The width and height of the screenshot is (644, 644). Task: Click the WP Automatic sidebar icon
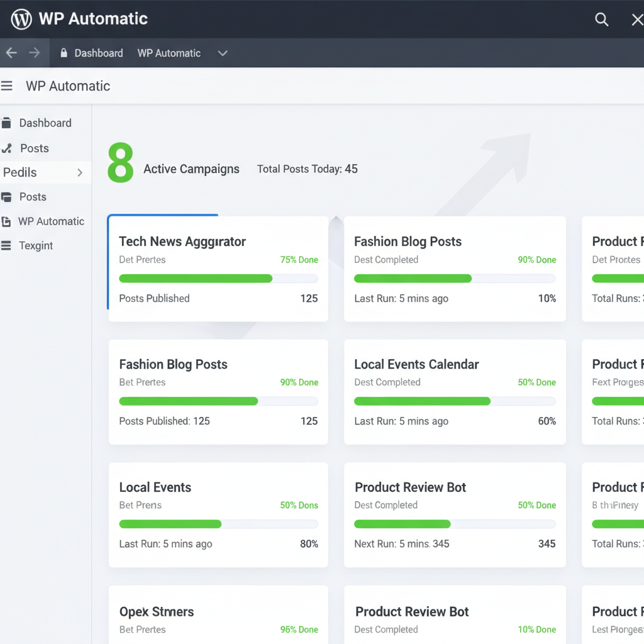tap(6, 221)
